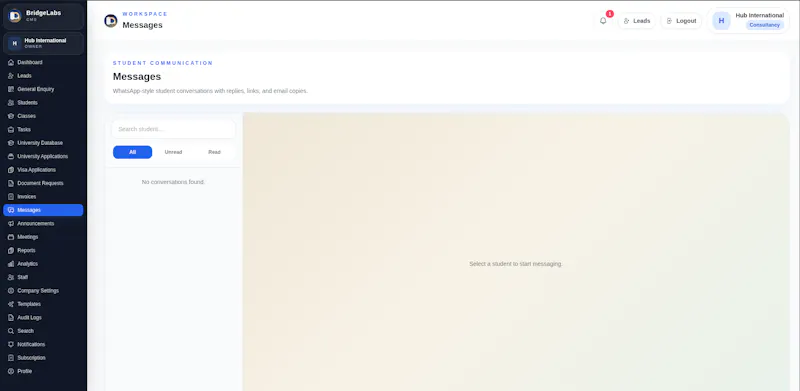Click the Company Settings gear icon
Image resolution: width=800 pixels, height=391 pixels.
11,291
